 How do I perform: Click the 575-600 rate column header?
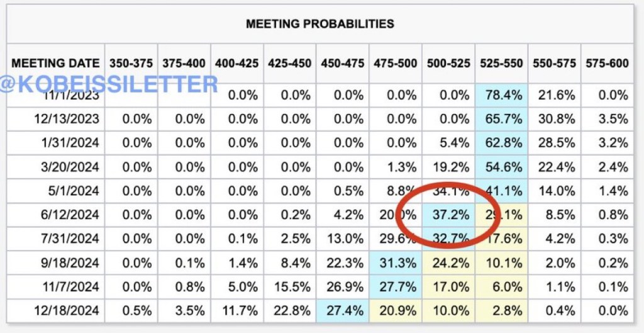coord(607,63)
